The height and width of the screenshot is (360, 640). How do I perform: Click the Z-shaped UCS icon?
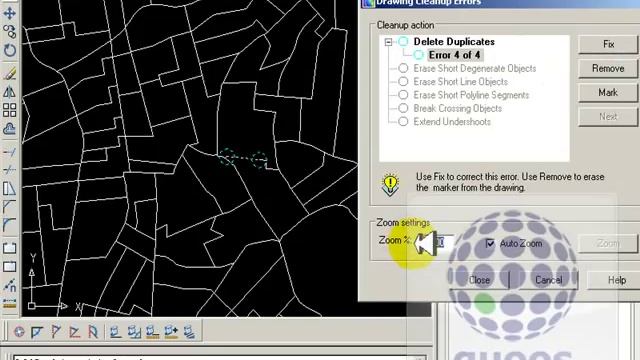tap(75, 332)
